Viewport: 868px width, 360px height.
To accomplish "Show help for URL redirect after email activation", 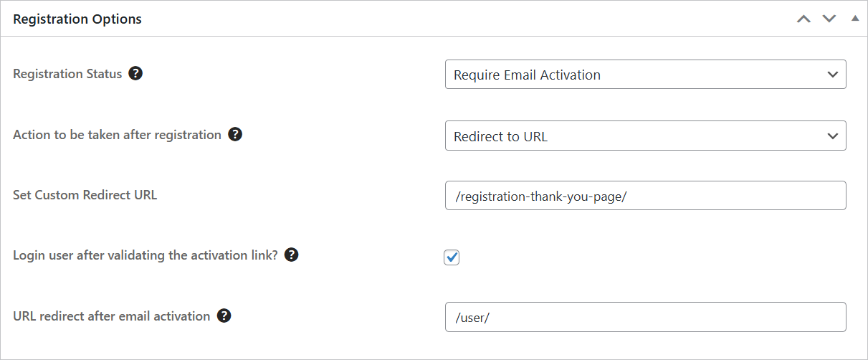I will (224, 316).
